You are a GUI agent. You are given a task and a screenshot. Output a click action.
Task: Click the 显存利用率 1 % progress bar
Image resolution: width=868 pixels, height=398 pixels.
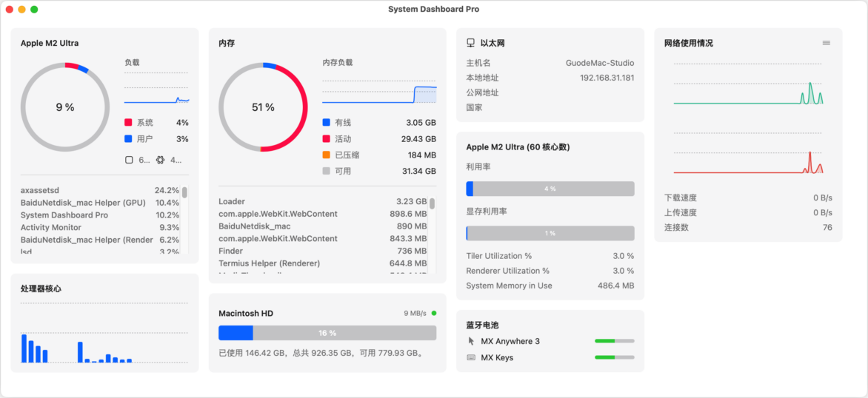coord(550,233)
